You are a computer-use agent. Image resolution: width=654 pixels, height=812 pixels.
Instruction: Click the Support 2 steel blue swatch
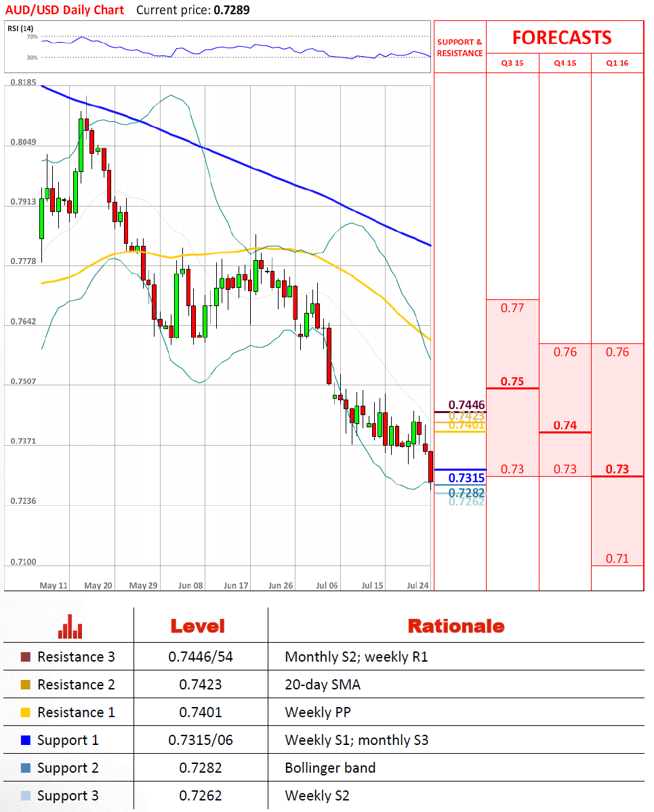(x=25, y=768)
